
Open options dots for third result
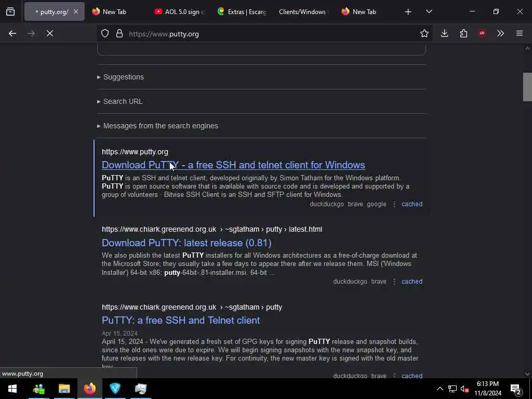pyautogui.click(x=394, y=375)
